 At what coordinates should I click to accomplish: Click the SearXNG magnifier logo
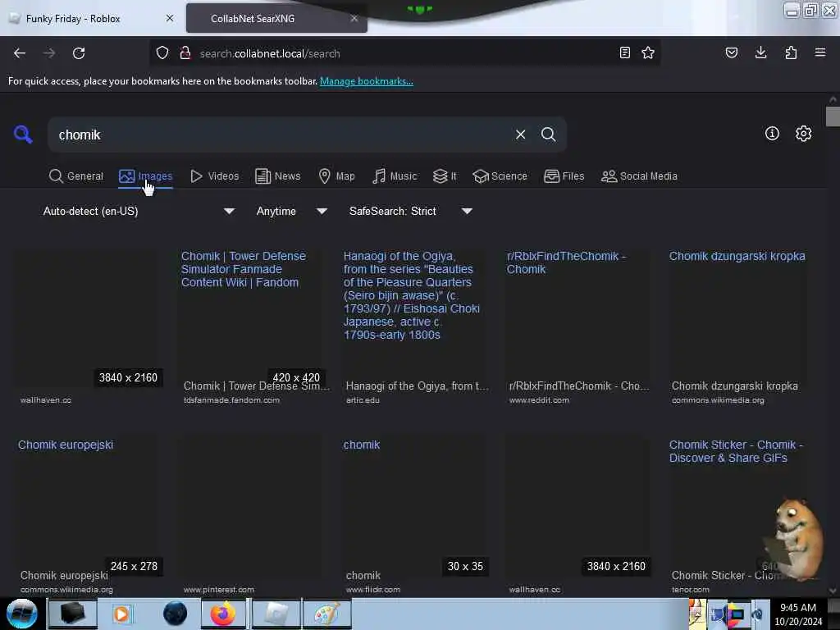click(x=23, y=134)
